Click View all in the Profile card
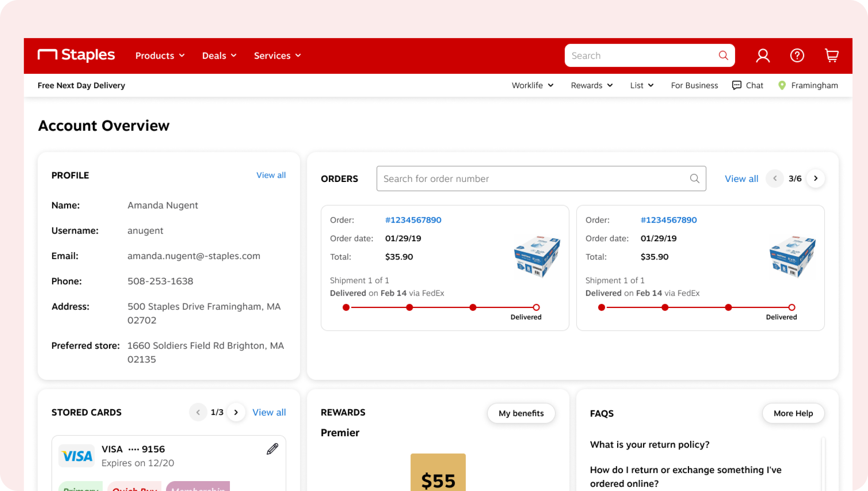This screenshot has height=491, width=868. click(x=271, y=175)
